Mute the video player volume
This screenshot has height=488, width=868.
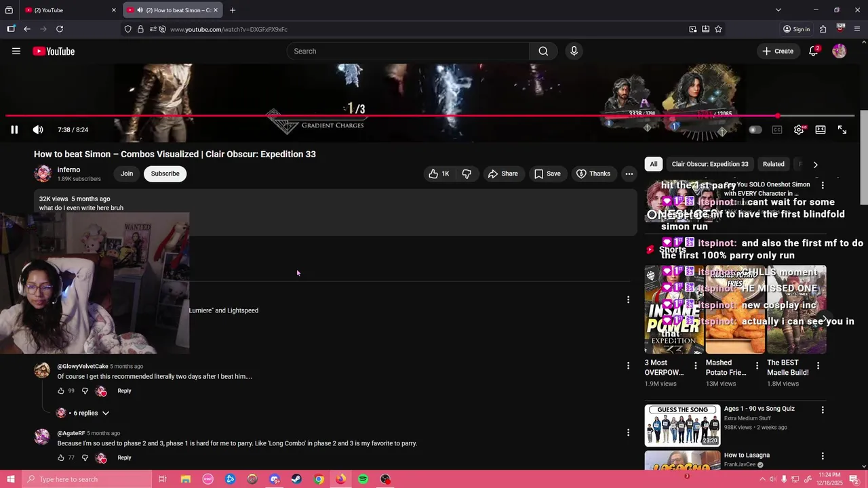[x=38, y=129]
